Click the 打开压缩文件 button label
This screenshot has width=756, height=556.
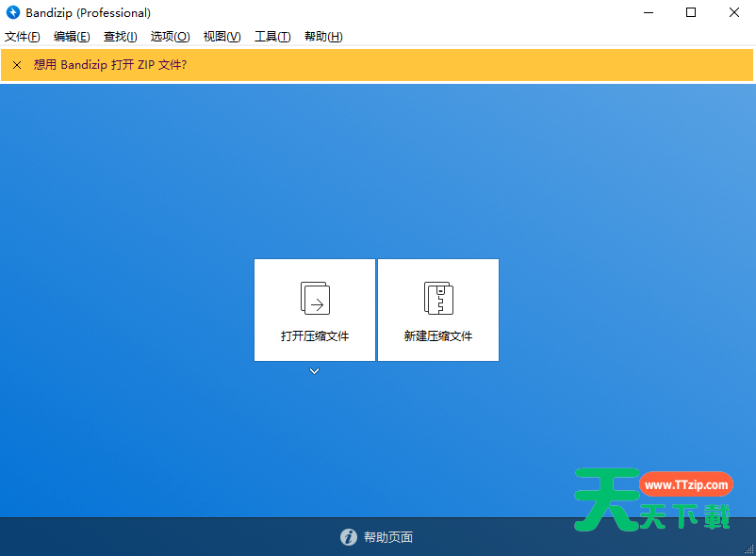(x=315, y=336)
